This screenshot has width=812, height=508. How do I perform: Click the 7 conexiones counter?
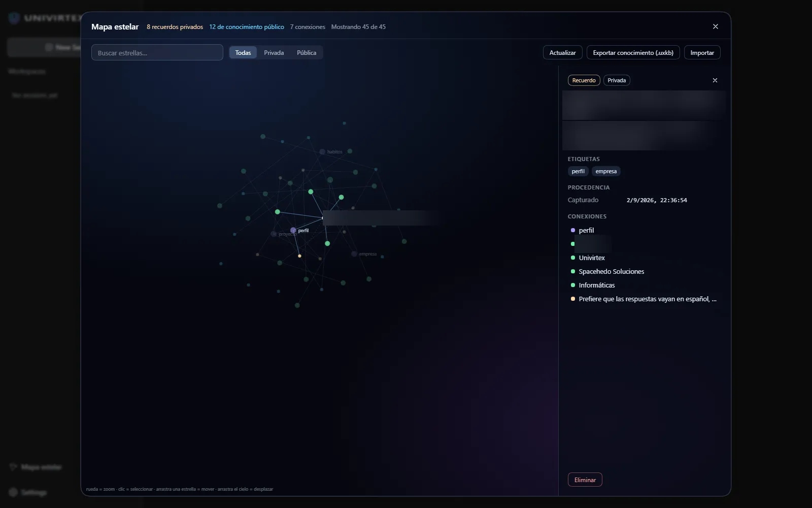[308, 27]
